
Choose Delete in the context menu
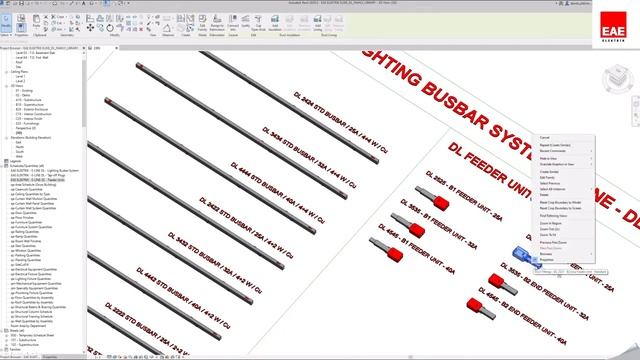pyautogui.click(x=544, y=195)
